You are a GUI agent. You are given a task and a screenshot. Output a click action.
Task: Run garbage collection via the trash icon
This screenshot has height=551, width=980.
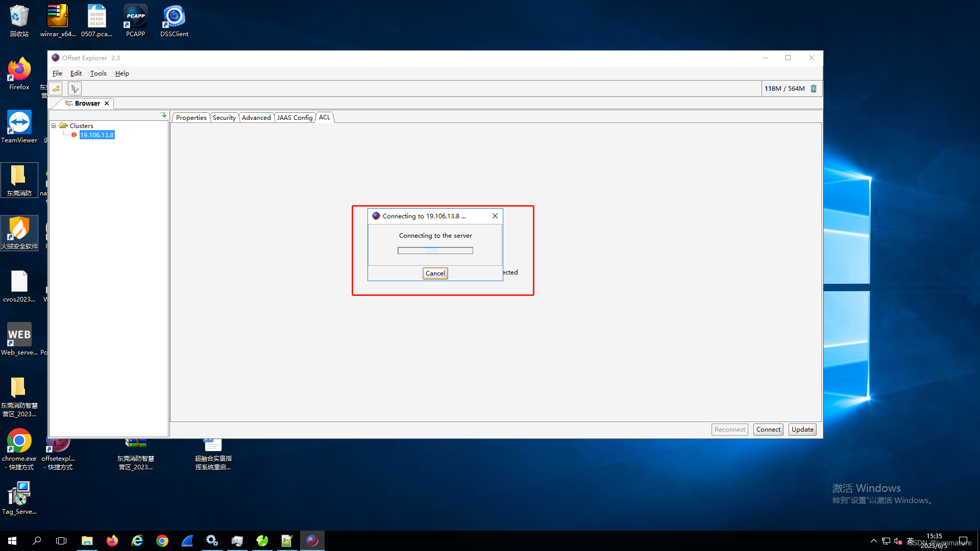(x=814, y=89)
